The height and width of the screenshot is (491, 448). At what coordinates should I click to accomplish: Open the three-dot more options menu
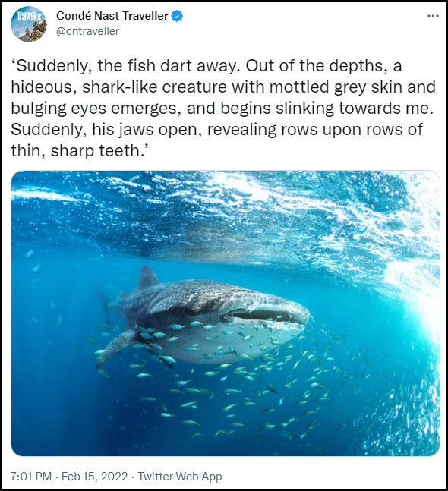(433, 16)
